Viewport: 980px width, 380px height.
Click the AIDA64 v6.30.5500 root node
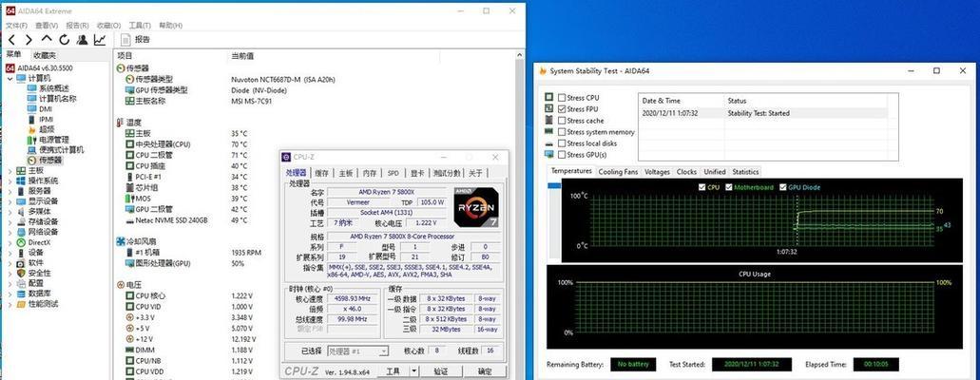(x=45, y=68)
